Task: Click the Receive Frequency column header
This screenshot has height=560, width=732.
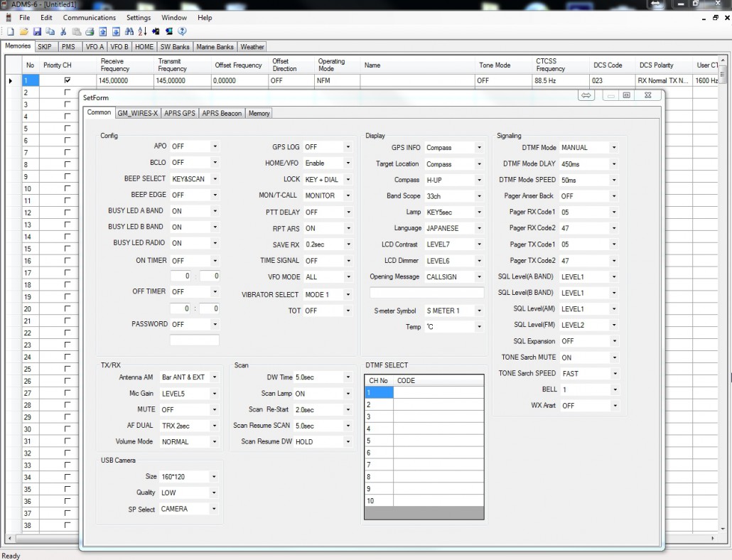Action: [124, 65]
